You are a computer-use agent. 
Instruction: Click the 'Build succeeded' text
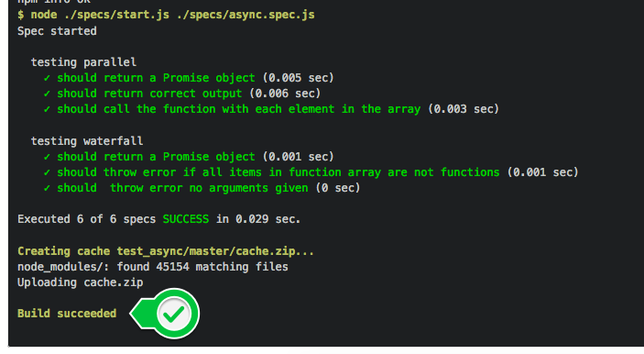click(67, 314)
